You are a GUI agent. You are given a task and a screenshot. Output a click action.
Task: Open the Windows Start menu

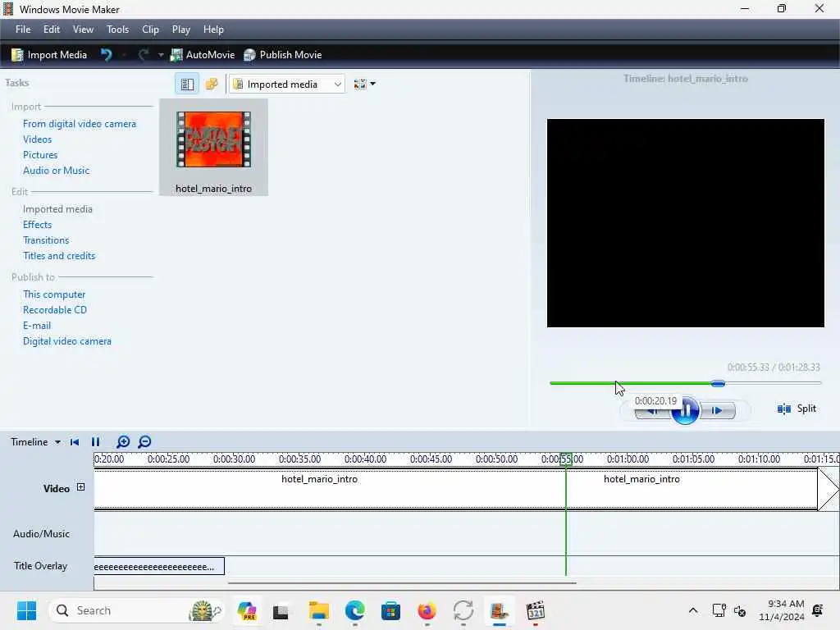pyautogui.click(x=26, y=610)
